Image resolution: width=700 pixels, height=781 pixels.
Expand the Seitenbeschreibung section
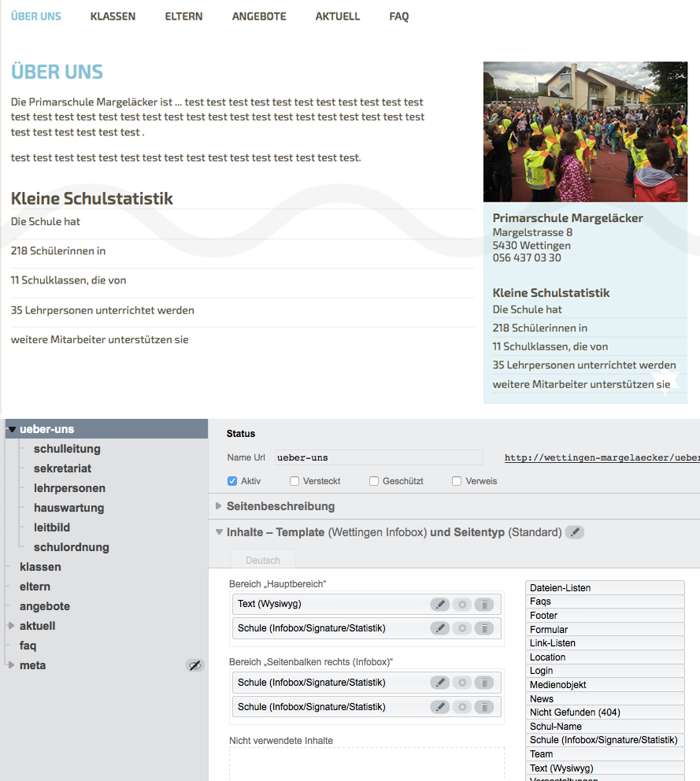pos(218,506)
